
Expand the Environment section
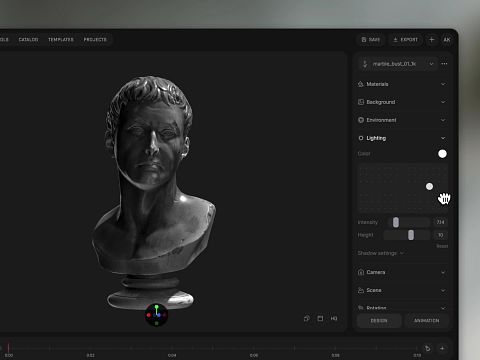tap(402, 120)
